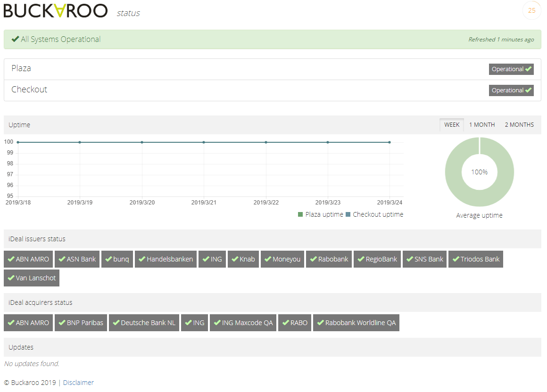Click the 100% average uptime donut
Viewport: 547px width, 392px height.
(479, 172)
